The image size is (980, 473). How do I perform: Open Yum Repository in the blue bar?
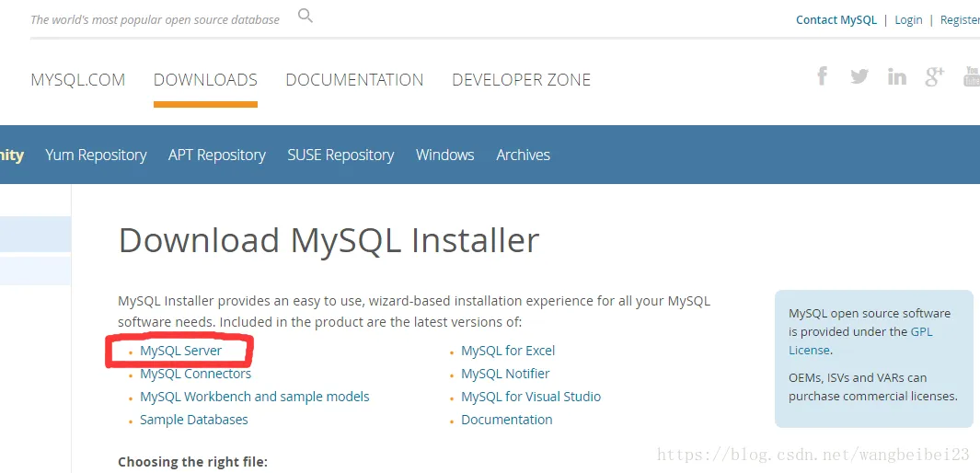click(96, 155)
